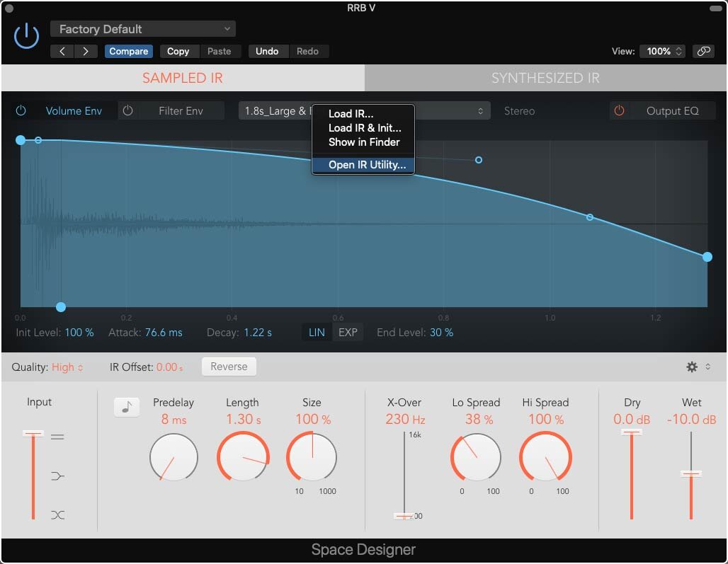Click the envelope init level point
Screen dimensions: 728x564
click(x=21, y=140)
